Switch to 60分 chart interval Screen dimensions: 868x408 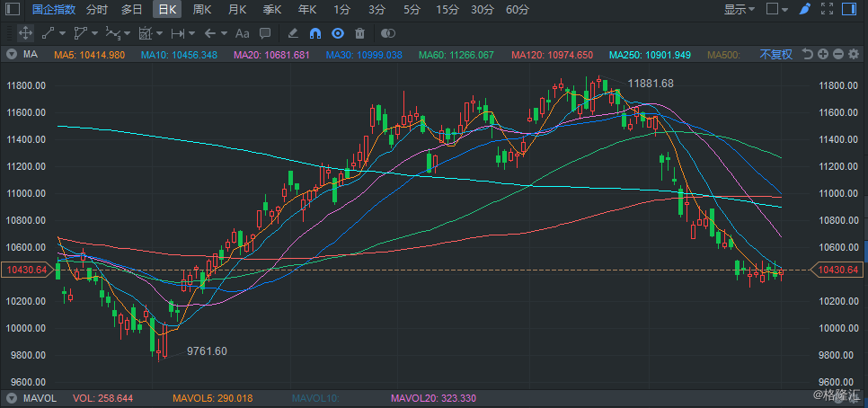(x=518, y=9)
